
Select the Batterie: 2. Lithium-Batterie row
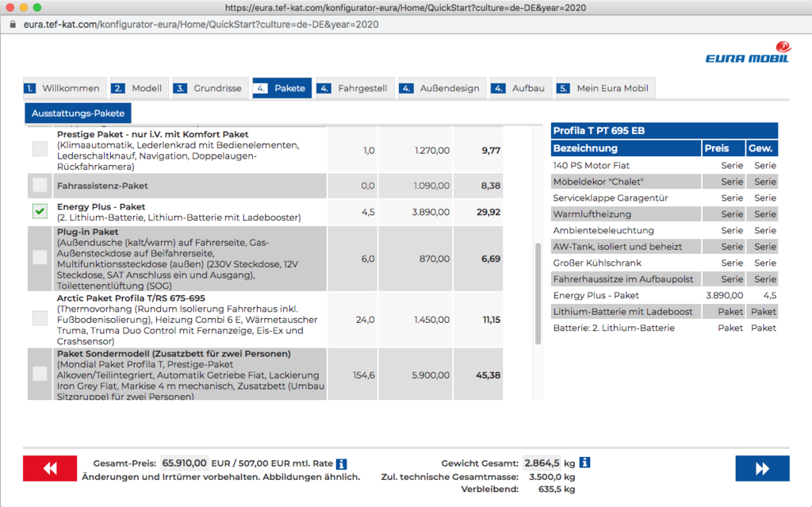(665, 328)
